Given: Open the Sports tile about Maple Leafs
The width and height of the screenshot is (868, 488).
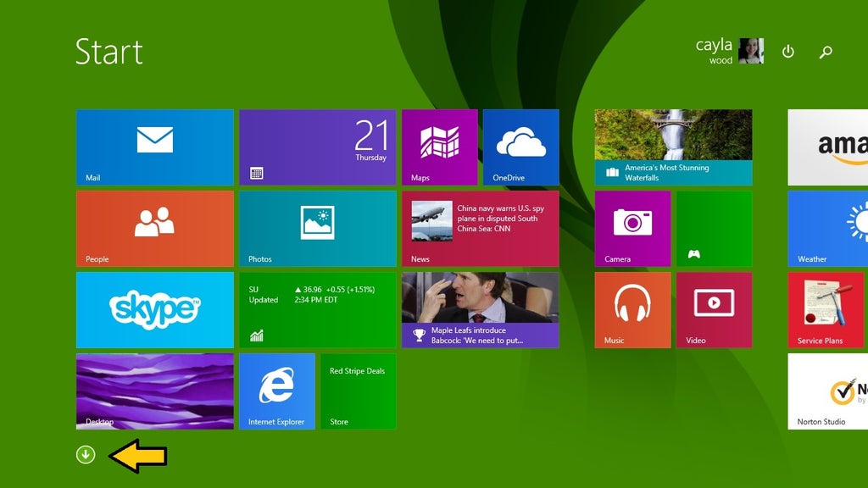Looking at the screenshot, I should (x=481, y=310).
